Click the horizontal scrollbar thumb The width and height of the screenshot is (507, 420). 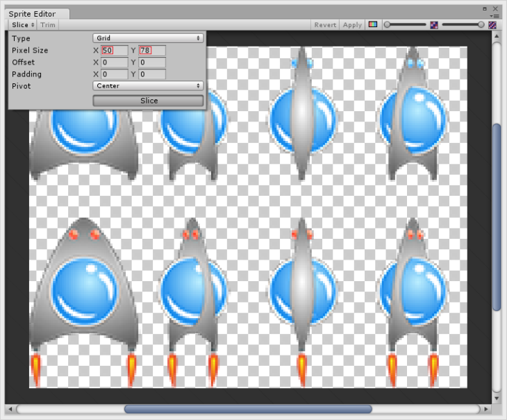click(248, 409)
